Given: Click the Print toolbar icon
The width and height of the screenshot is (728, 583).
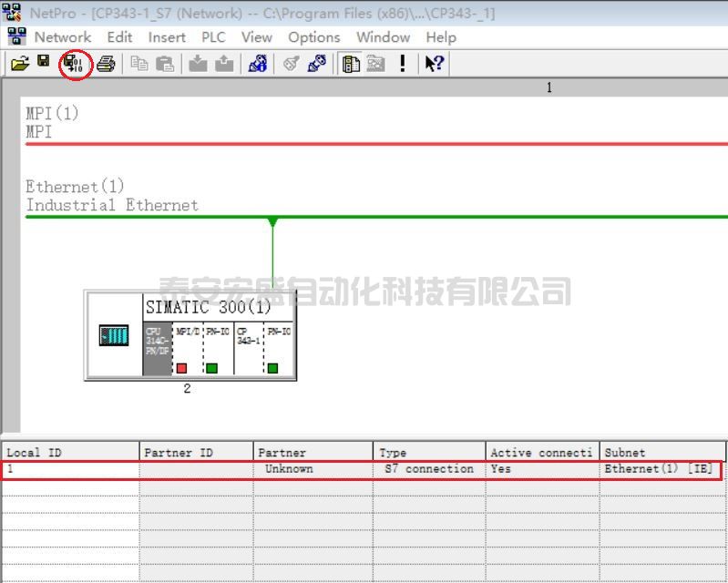Looking at the screenshot, I should coord(106,64).
